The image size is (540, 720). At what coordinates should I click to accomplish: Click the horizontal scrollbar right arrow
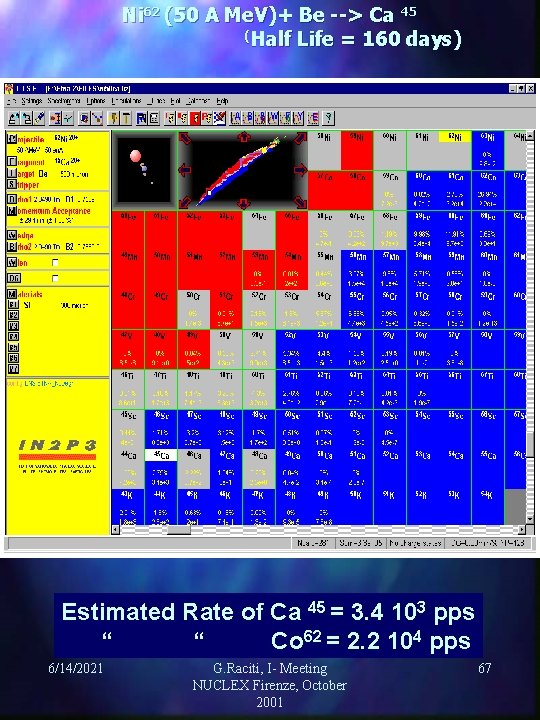(x=522, y=530)
